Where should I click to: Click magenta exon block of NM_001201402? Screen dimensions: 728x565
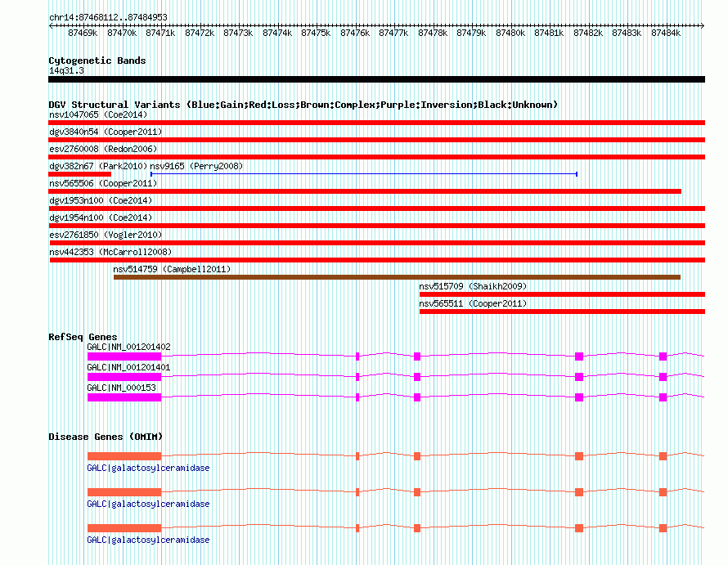point(124,356)
